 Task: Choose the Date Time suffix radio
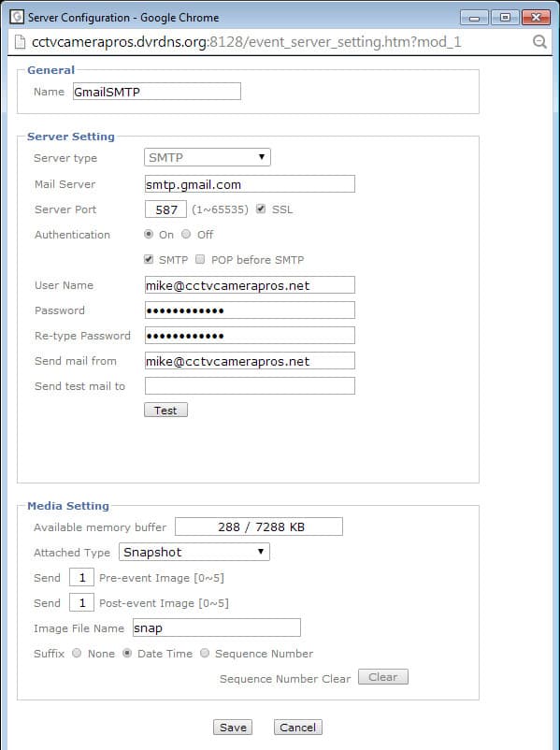127,653
